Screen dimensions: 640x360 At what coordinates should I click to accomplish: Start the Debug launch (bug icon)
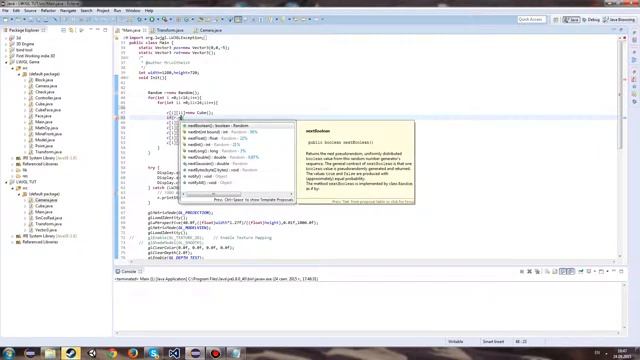140,19
